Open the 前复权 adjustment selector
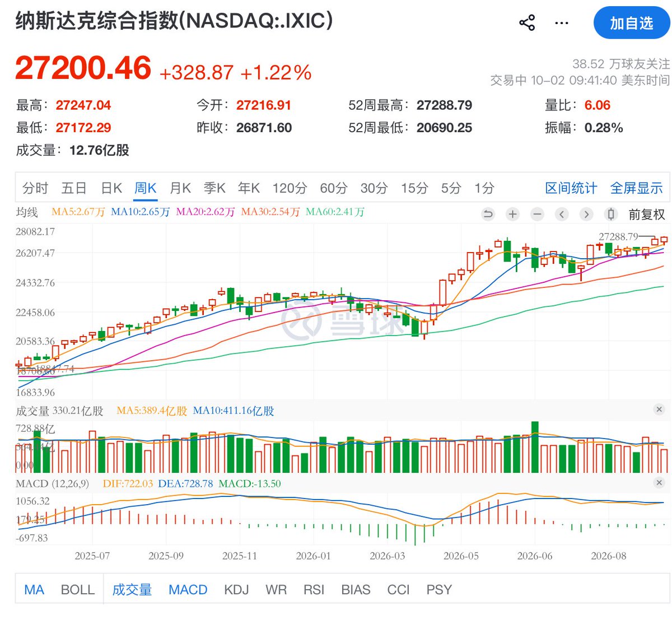The height and width of the screenshot is (624, 672). (647, 215)
